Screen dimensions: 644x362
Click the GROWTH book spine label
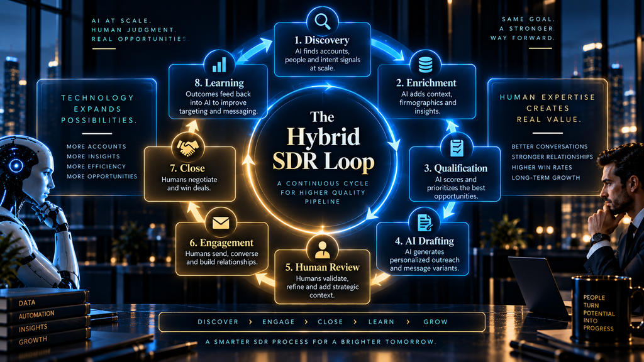pos(33,341)
